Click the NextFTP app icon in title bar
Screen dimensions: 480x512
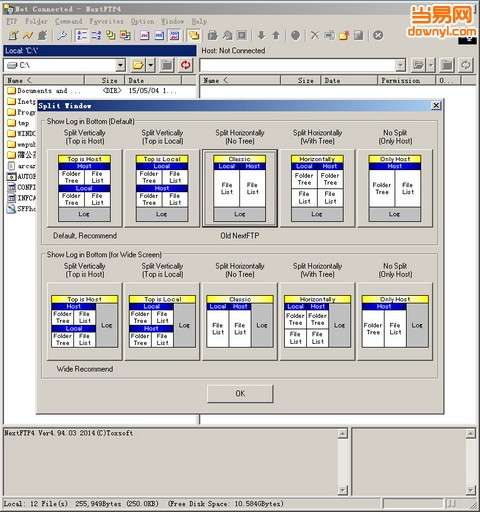pyautogui.click(x=9, y=9)
